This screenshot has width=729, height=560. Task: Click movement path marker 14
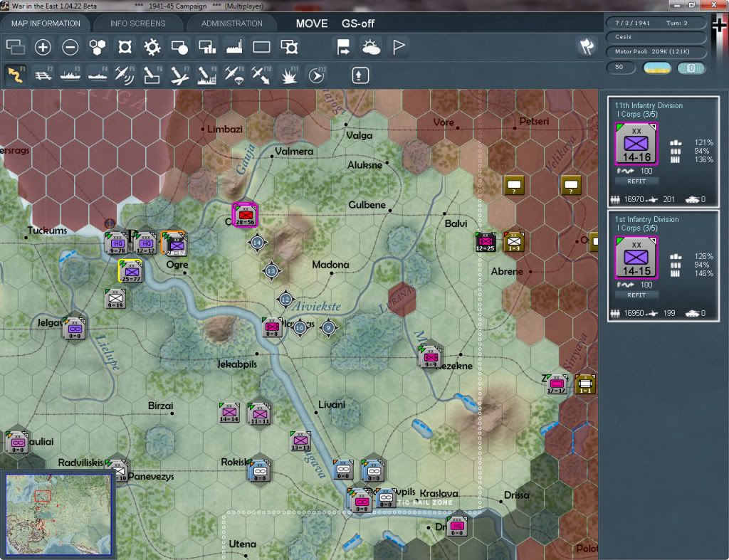click(257, 243)
